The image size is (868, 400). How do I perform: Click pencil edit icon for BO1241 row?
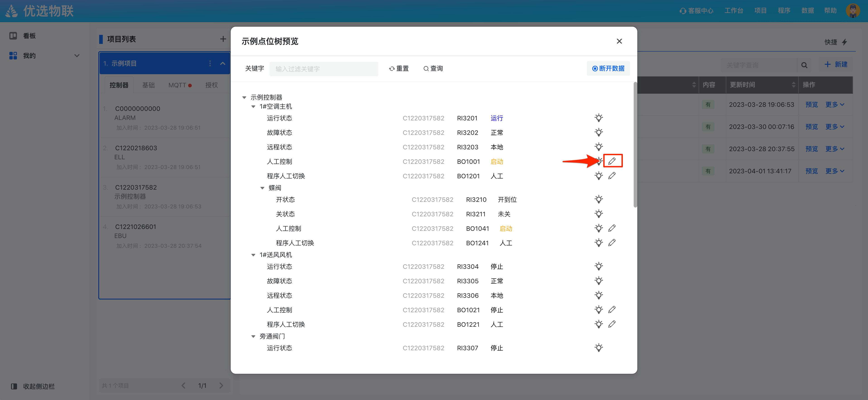pos(612,243)
